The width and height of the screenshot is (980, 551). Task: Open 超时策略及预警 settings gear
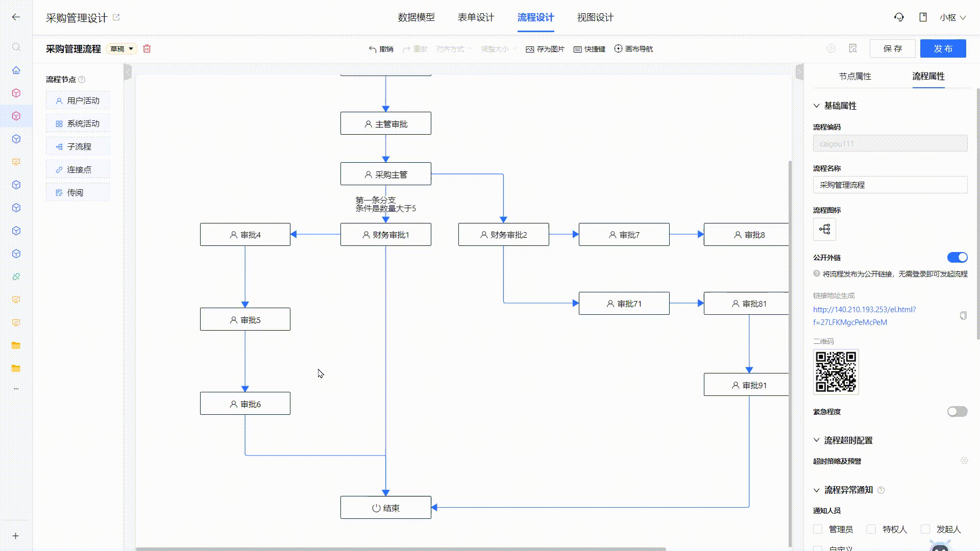point(964,461)
